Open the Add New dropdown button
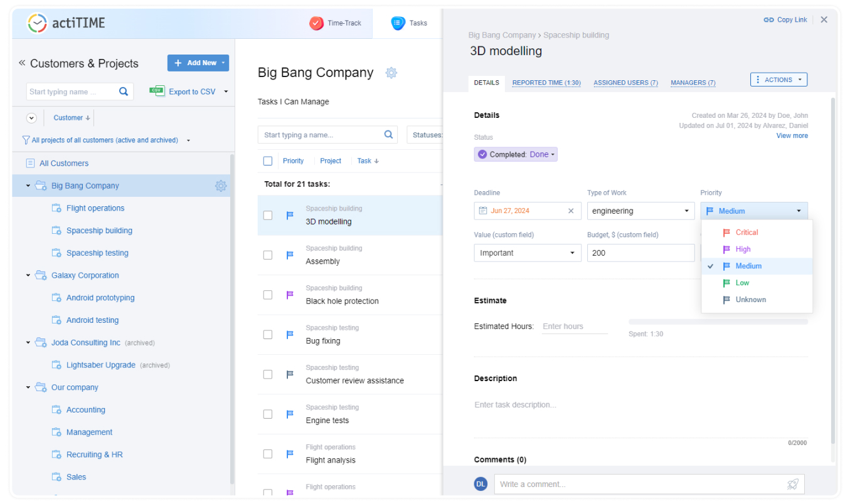850x504 pixels. [x=198, y=63]
